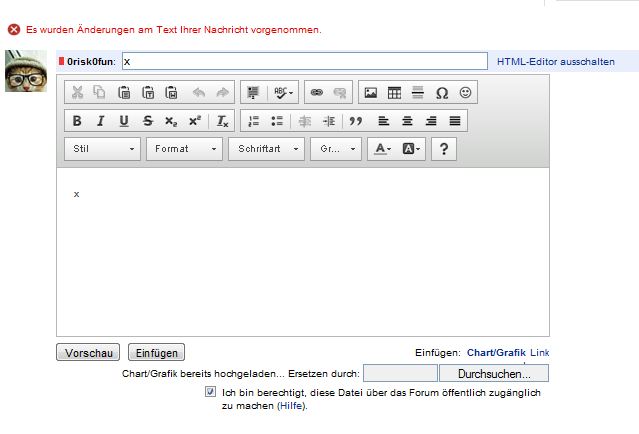Image resolution: width=639 pixels, height=434 pixels.
Task: Open the Hilfe link
Action: (x=291, y=406)
